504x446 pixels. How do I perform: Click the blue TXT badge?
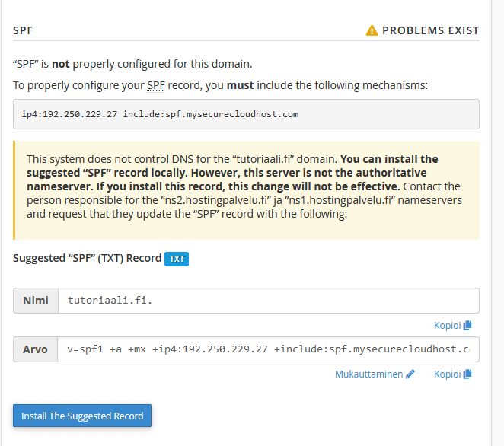pyautogui.click(x=177, y=259)
